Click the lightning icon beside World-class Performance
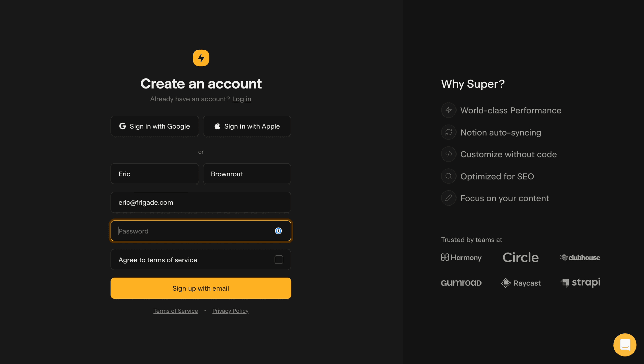644x364 pixels. [448, 110]
